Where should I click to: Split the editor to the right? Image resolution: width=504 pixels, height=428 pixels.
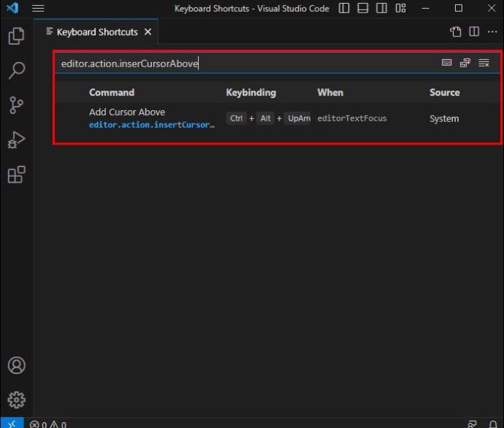point(474,31)
